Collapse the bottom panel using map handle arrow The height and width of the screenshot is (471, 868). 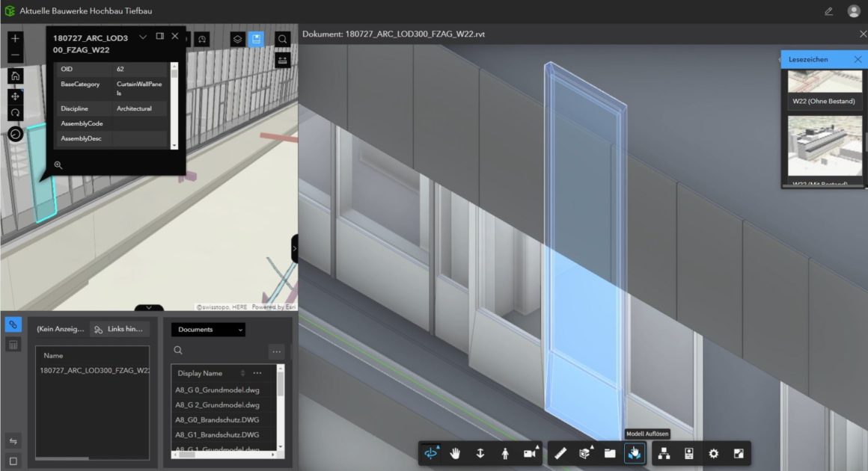tap(149, 307)
